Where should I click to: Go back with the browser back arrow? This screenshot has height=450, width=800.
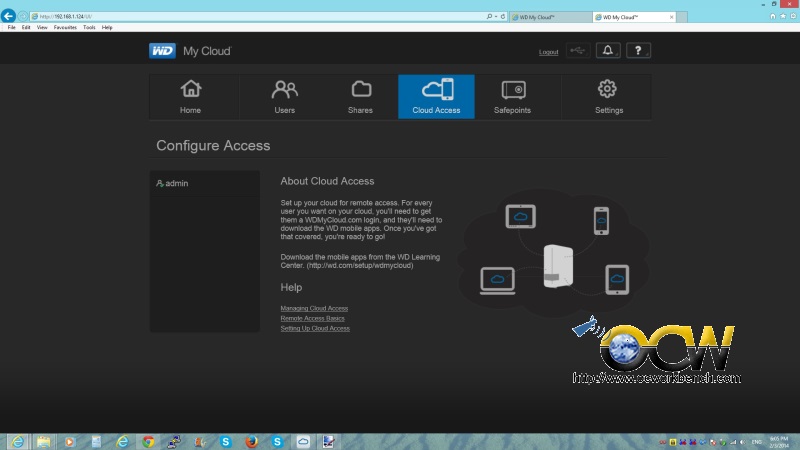coord(8,16)
